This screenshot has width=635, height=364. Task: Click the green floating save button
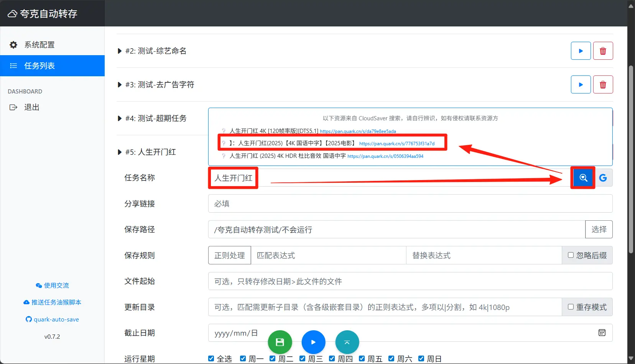(x=280, y=342)
